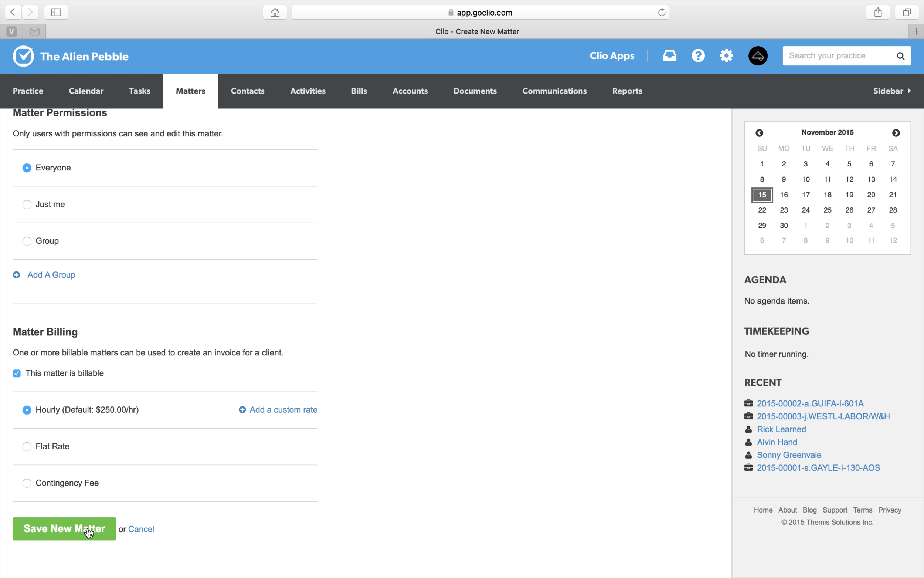Open the Clio Apps menu
Viewport: 924px width, 578px height.
point(612,56)
